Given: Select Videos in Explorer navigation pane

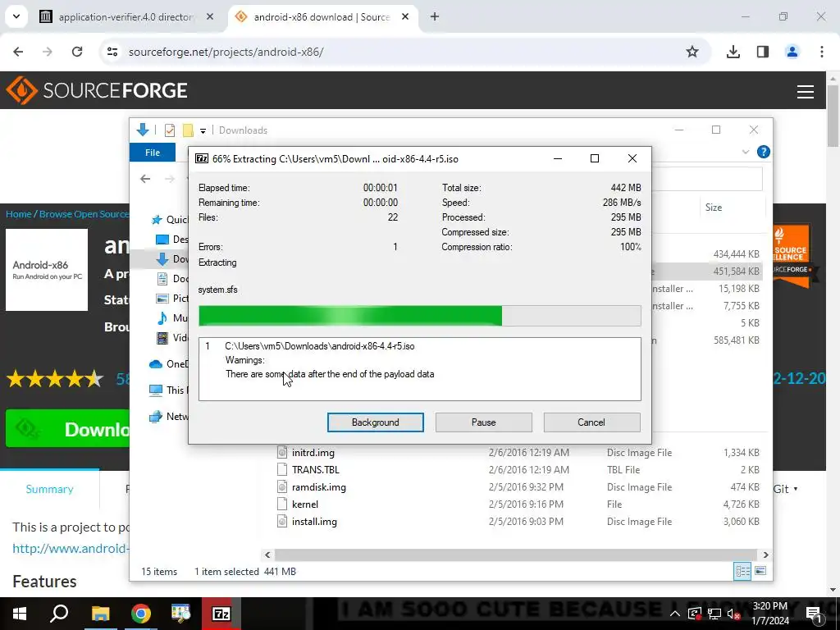Looking at the screenshot, I should click(171, 338).
